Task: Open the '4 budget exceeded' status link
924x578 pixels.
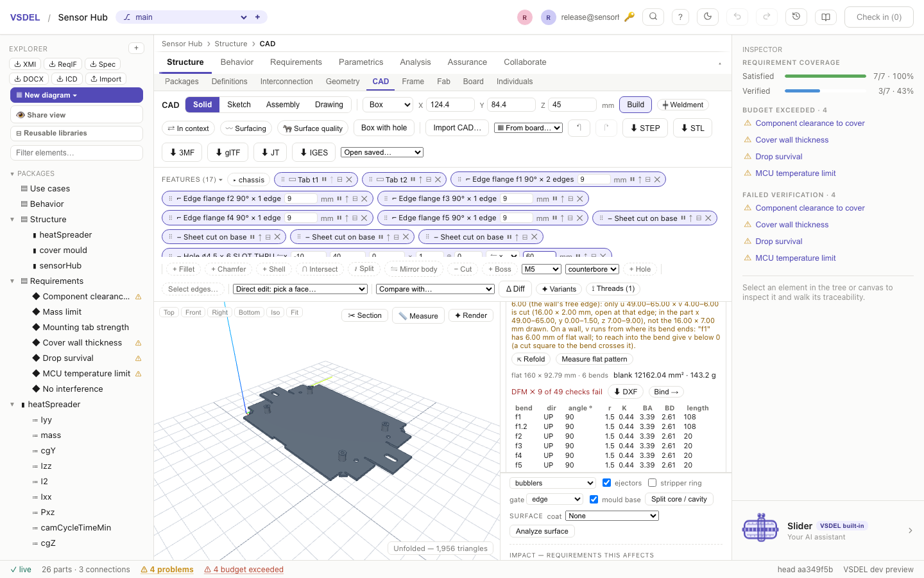Action: click(244, 570)
